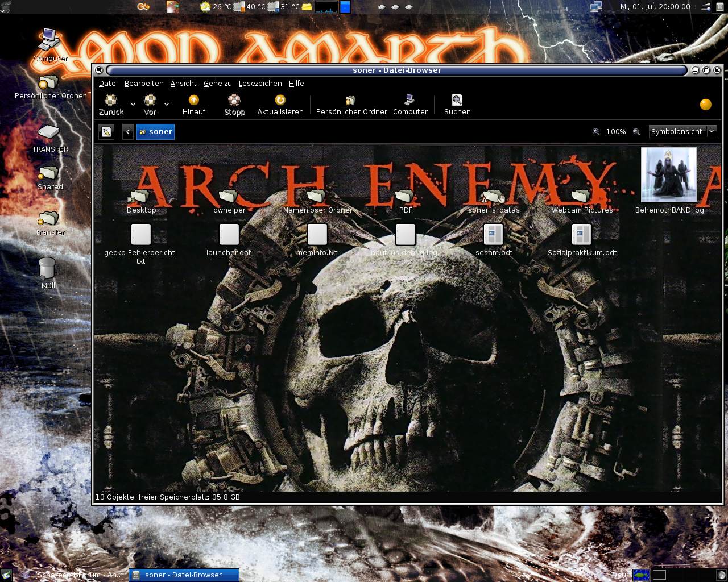The height and width of the screenshot is (582, 728).
Task: Click the Müll trash desktop icon
Action: coord(48,273)
